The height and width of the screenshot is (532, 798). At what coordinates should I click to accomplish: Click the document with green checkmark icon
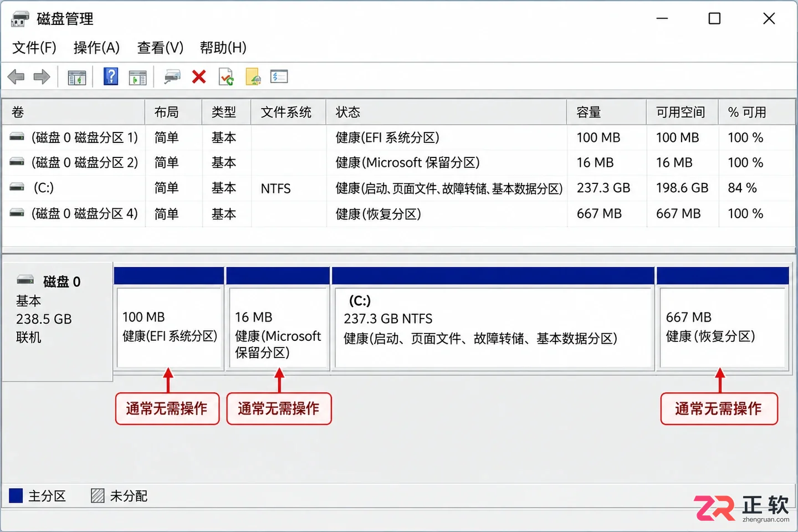(x=227, y=77)
